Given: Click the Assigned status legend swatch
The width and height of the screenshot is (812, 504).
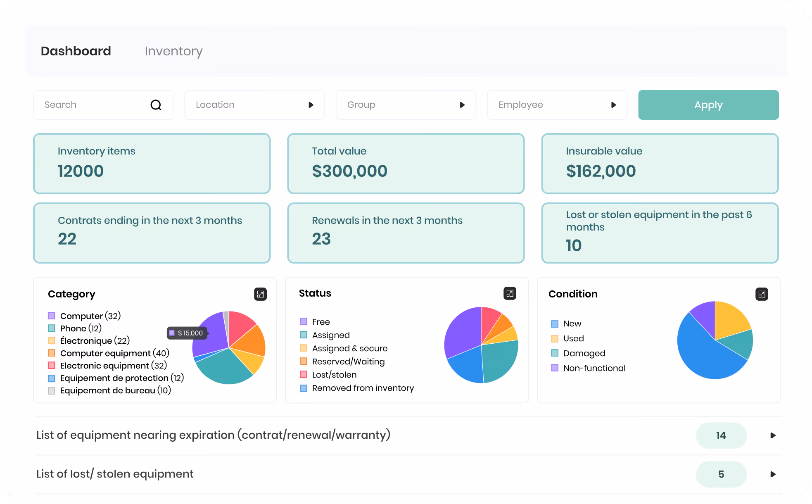Looking at the screenshot, I should point(304,335).
